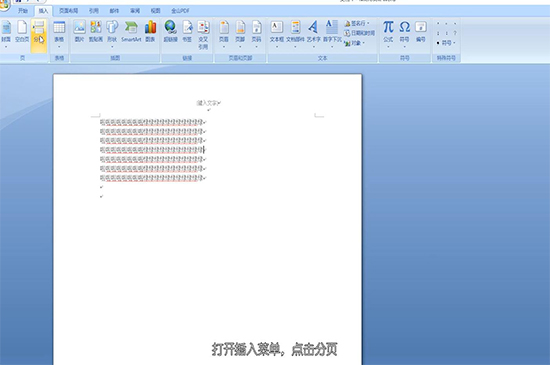The width and height of the screenshot is (550, 365).
Task: Select the Insert (插入) tab
Action: (x=43, y=11)
